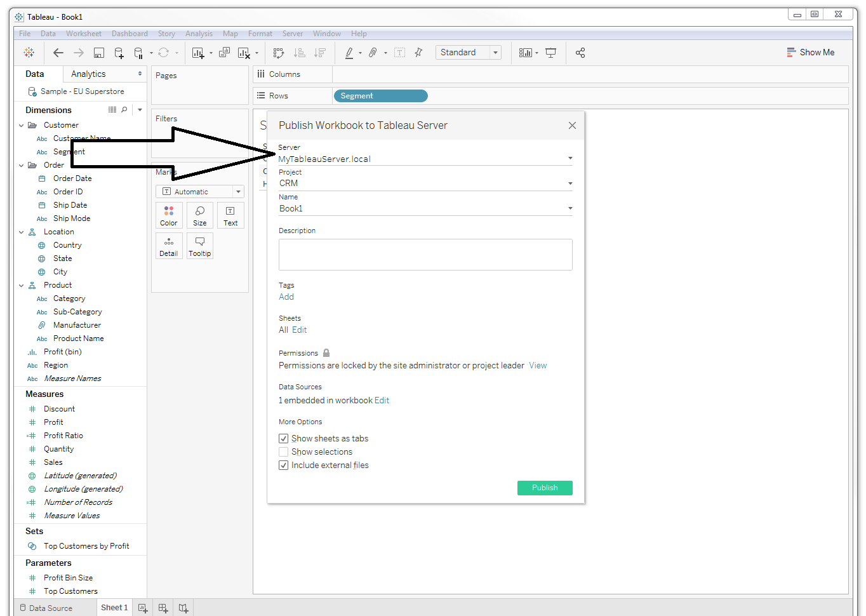
Task: Uncheck Show sheets as tabs
Action: point(284,438)
